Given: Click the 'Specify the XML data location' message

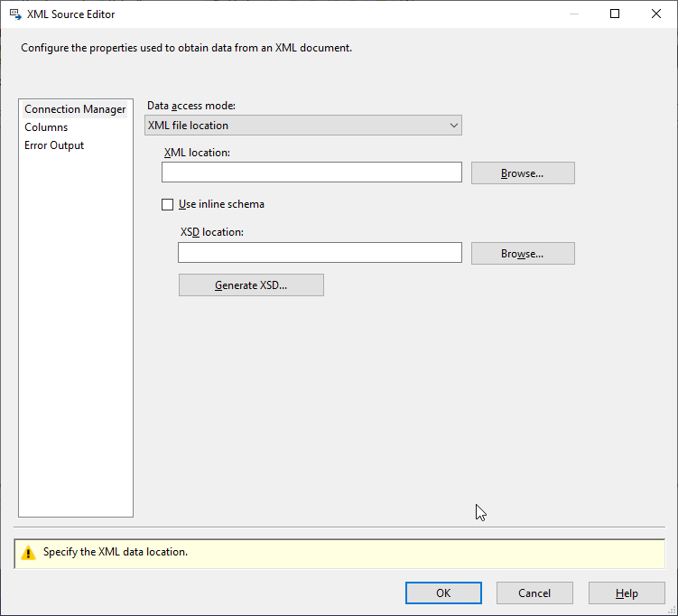Looking at the screenshot, I should pyautogui.click(x=116, y=552).
